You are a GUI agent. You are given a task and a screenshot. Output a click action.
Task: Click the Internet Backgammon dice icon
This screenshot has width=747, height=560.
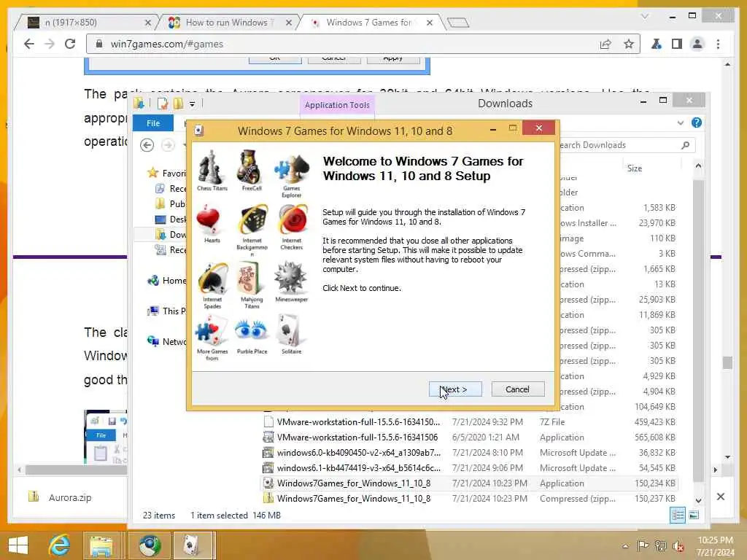(x=253, y=220)
